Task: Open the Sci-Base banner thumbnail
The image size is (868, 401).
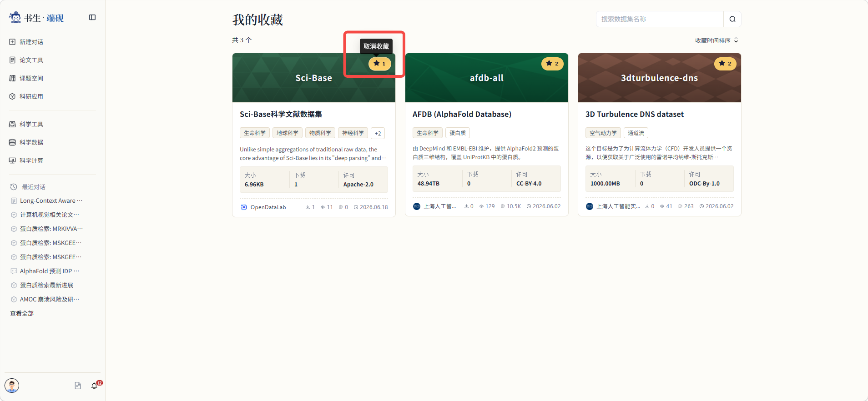Action: coord(314,78)
